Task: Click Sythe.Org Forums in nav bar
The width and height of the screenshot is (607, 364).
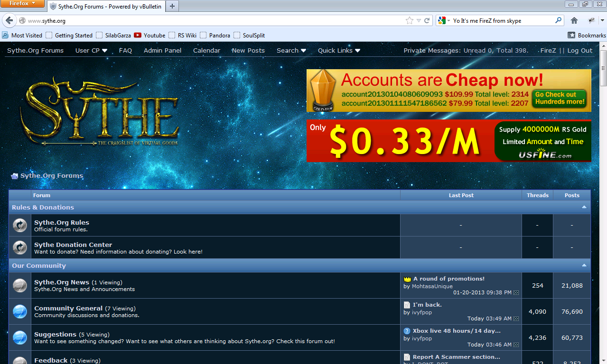Action: click(x=35, y=50)
